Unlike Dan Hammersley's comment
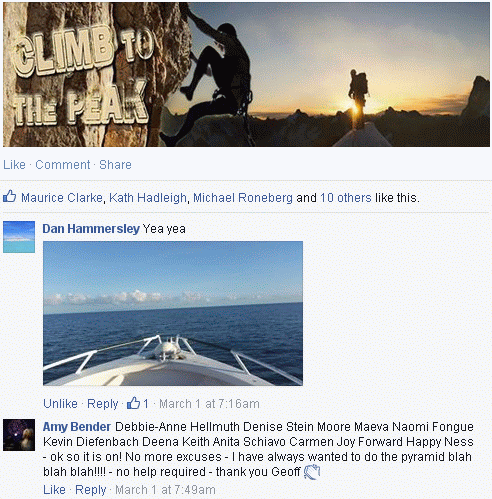492x499 pixels. (60, 404)
